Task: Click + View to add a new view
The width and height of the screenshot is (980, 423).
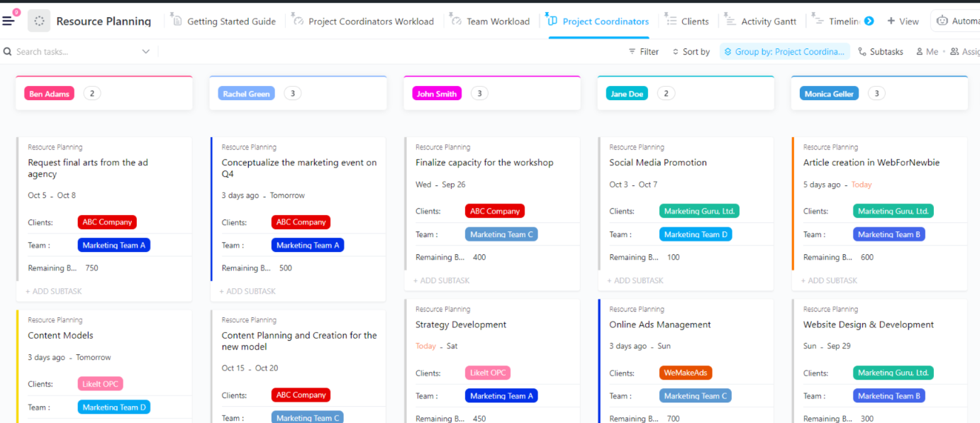Action: 902,21
